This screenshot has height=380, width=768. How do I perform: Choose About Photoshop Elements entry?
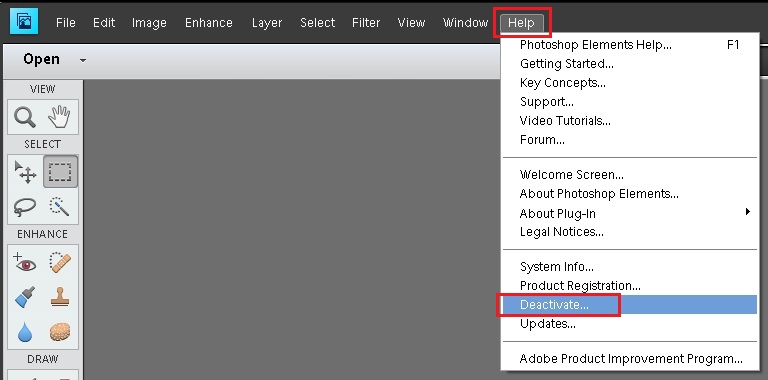point(629,194)
